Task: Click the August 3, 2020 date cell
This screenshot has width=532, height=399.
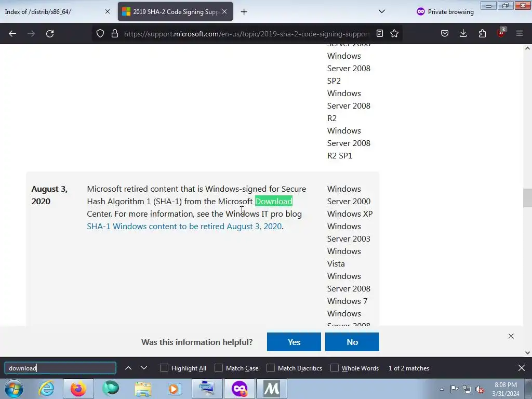Action: pyautogui.click(x=49, y=195)
